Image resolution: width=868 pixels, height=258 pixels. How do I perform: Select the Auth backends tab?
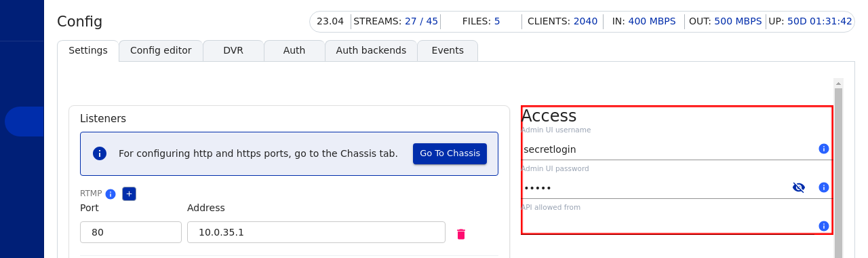371,51
